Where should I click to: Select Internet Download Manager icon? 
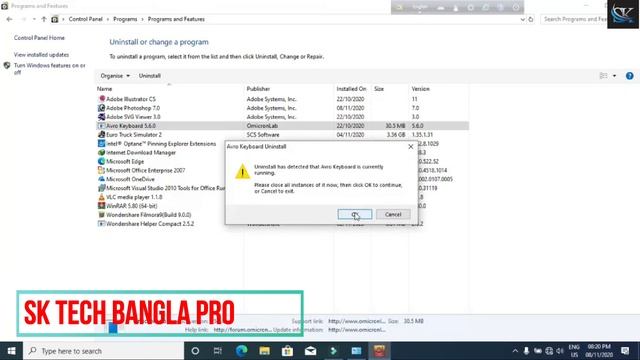click(102, 153)
